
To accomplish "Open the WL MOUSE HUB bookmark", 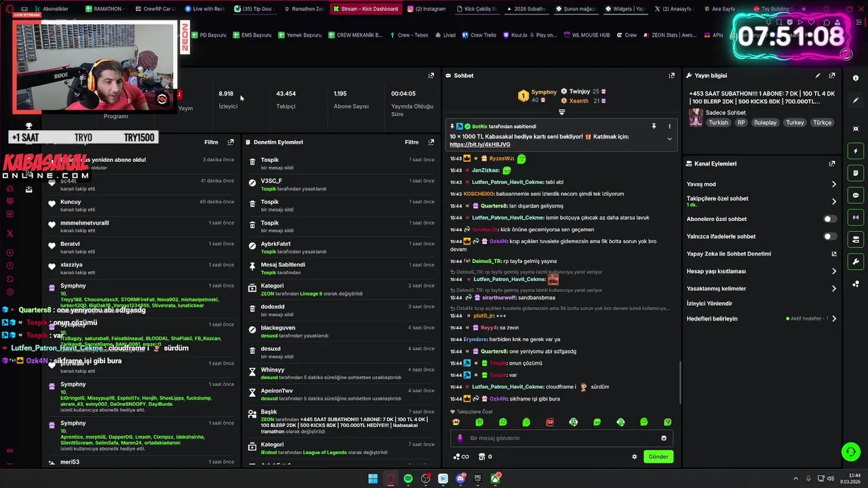I will coord(587,35).
